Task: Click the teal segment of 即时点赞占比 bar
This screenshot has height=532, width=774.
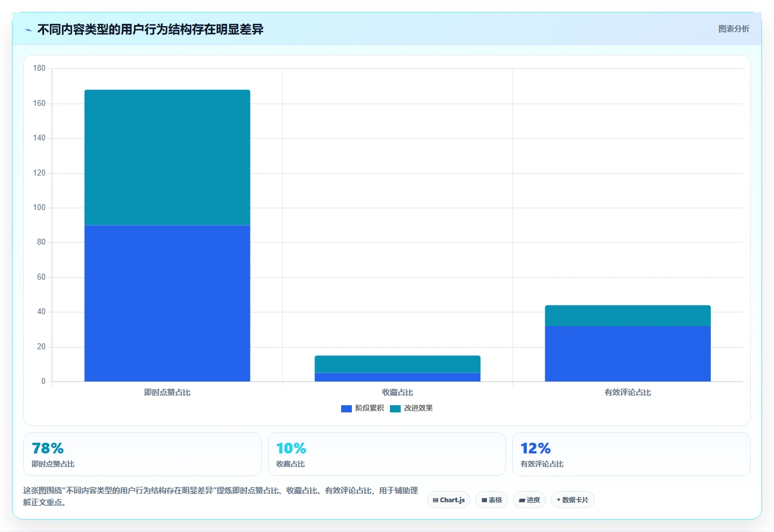Action: tap(167, 158)
